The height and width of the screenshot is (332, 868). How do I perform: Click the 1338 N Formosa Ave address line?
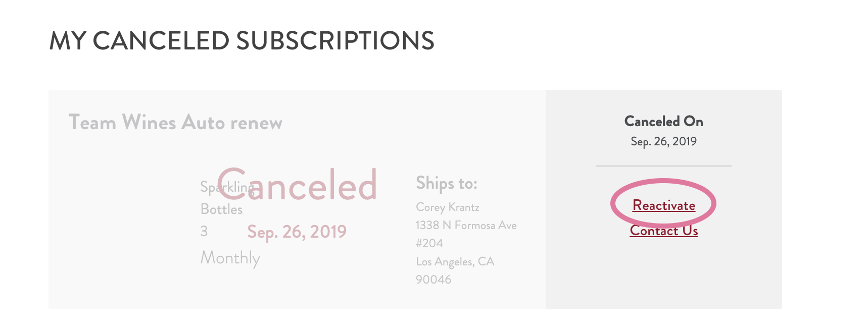466,225
